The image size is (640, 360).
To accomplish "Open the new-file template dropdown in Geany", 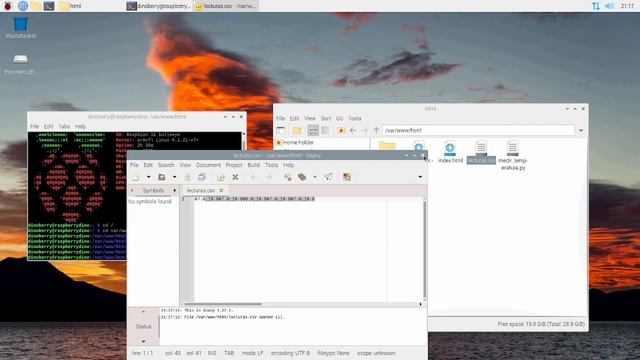I will click(x=148, y=177).
